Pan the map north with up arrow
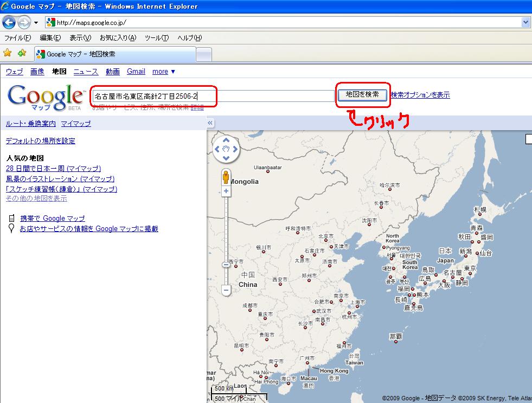532x403 pixels. point(226,140)
